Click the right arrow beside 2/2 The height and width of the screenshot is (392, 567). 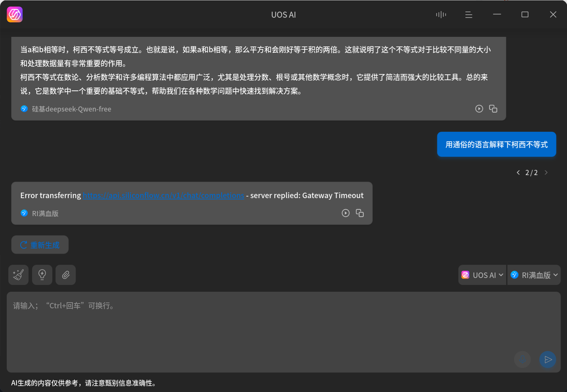tap(546, 172)
